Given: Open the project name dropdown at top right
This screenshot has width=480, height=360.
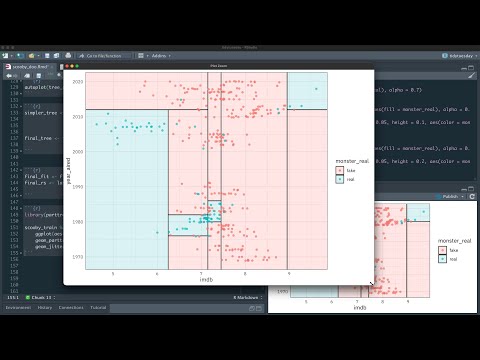Looking at the screenshot, I should 460,56.
